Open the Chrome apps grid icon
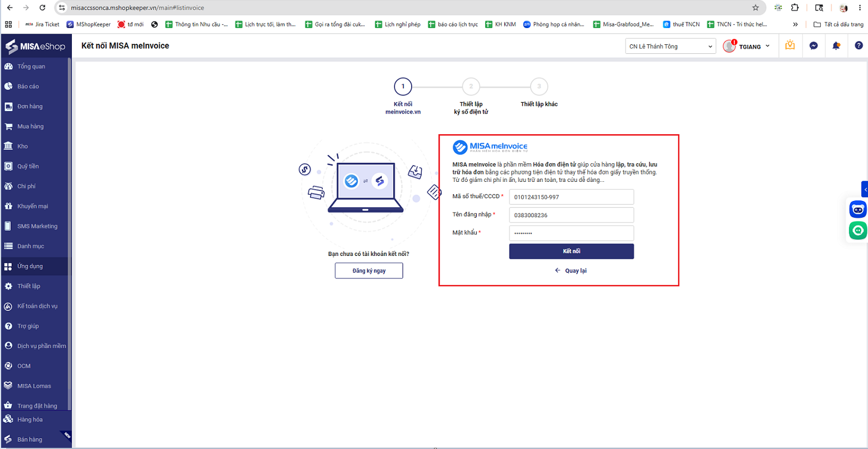Screen dimensions: 868x449 8,24
